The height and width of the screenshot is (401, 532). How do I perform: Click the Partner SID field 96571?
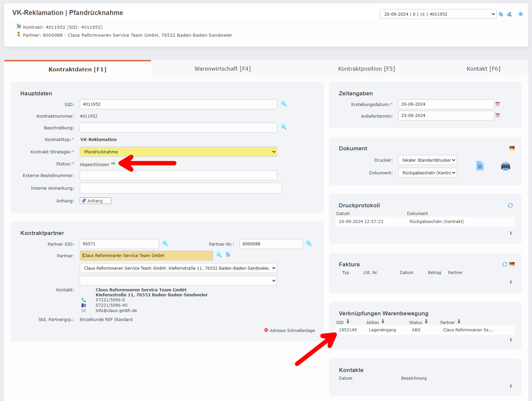[x=119, y=244]
